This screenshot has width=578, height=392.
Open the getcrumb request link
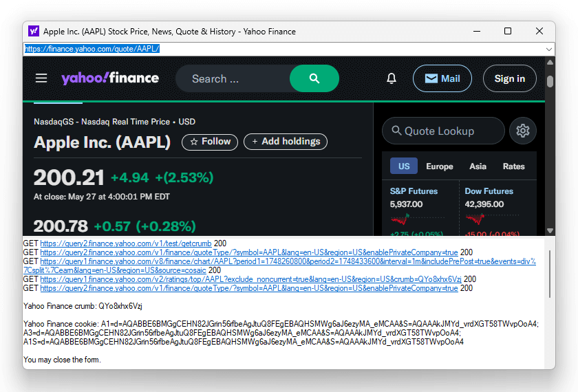(126, 243)
